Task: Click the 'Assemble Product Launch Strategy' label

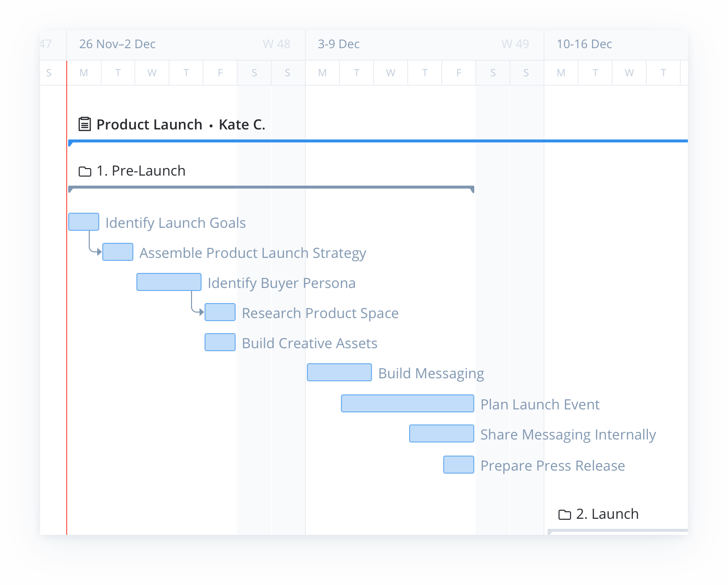Action: (253, 253)
